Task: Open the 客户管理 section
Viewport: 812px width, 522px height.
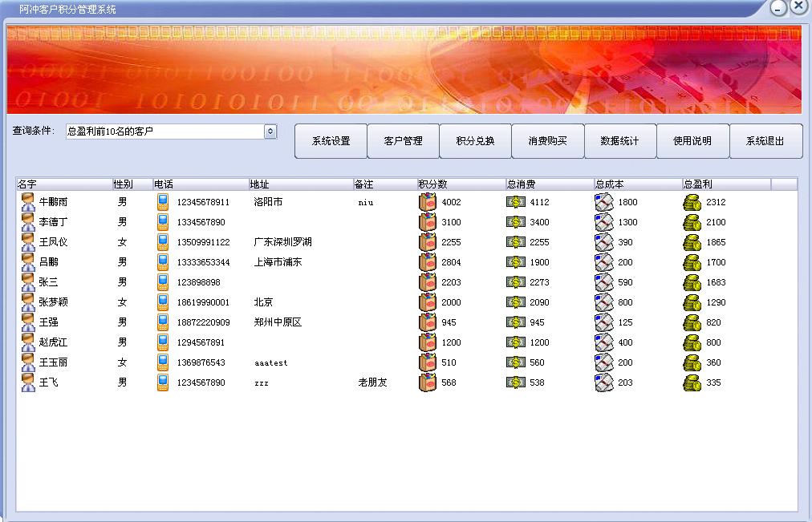Action: pos(403,141)
